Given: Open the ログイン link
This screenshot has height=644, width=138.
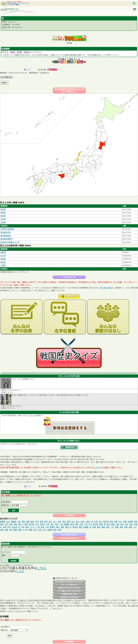Looking at the screenshot, I should (x=32, y=415).
